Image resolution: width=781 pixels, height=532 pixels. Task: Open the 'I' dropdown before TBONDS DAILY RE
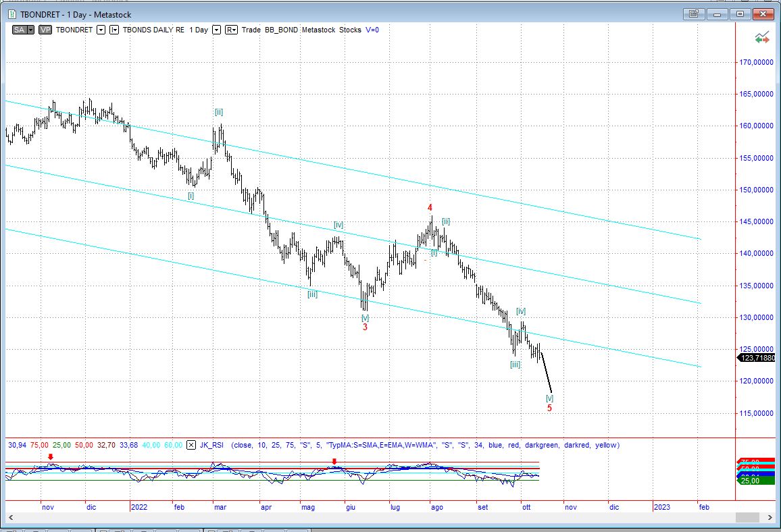coord(114,30)
